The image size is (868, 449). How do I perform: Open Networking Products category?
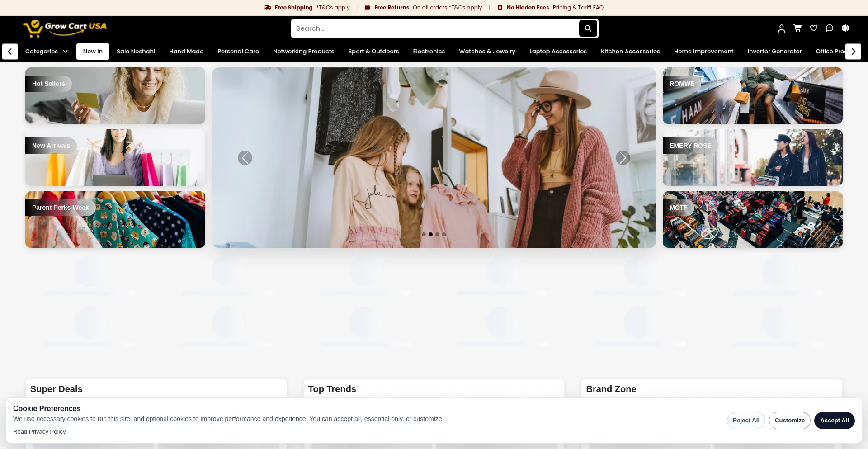[304, 52]
